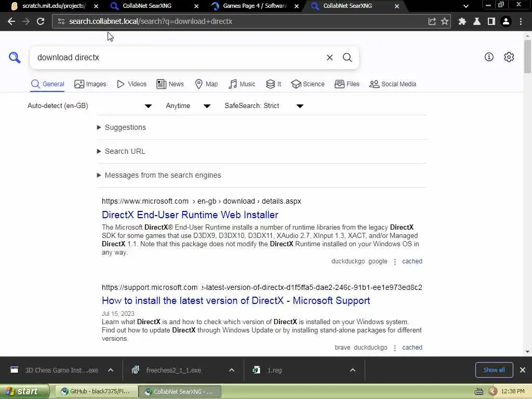
Task: Open the About info icon
Action: [x=489, y=57]
